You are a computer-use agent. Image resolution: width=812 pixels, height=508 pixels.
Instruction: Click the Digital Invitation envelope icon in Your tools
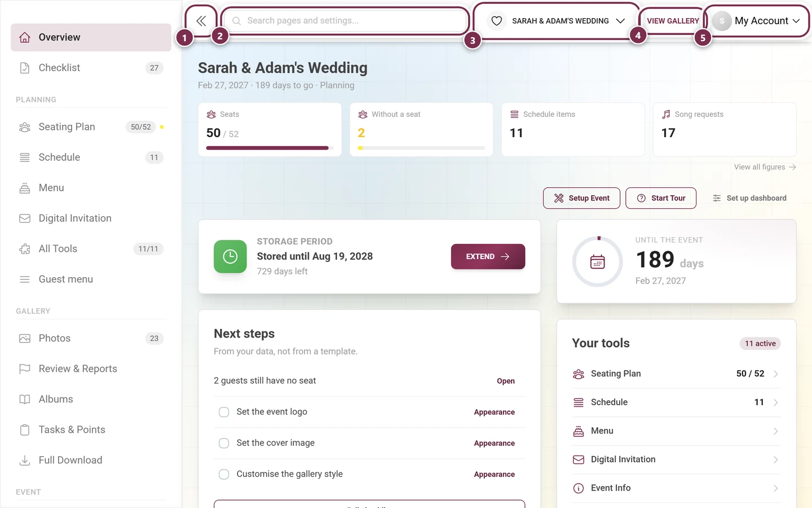click(x=579, y=459)
